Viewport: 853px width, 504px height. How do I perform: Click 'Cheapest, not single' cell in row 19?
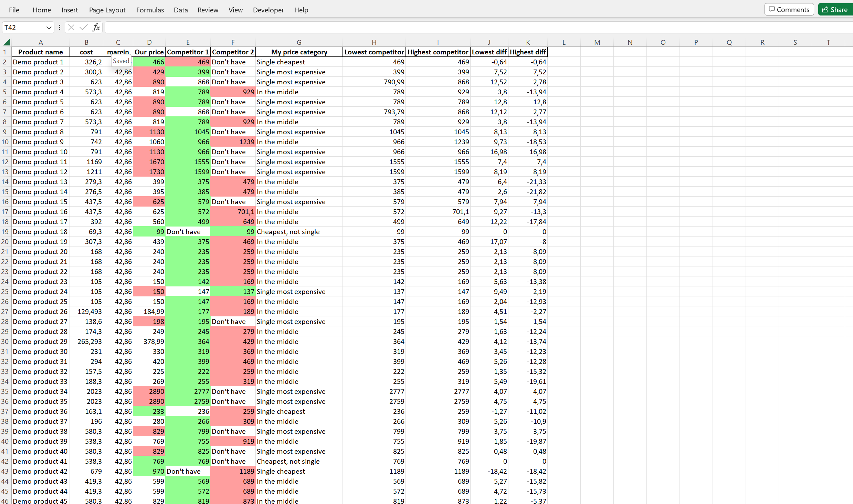299,232
